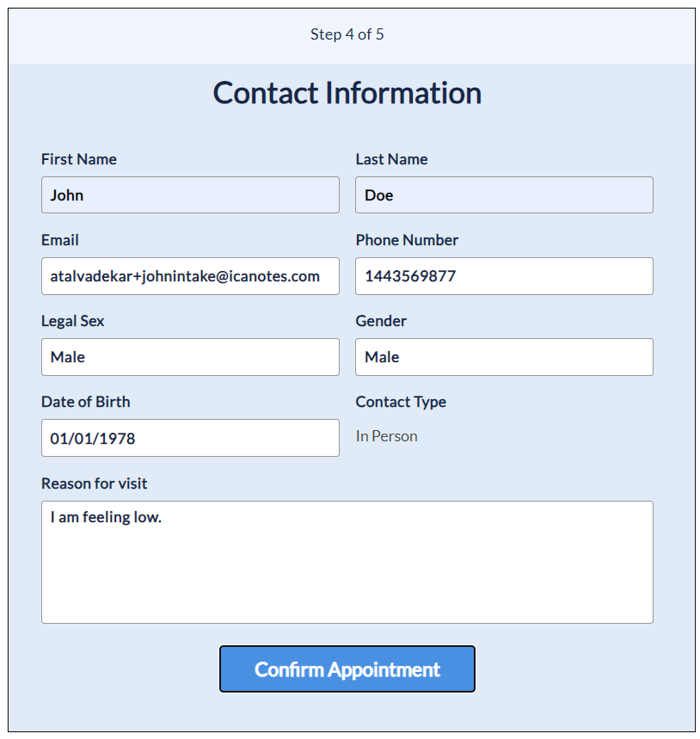The height and width of the screenshot is (739, 700).
Task: Click the "Legal Sex" label text
Action: 72,321
